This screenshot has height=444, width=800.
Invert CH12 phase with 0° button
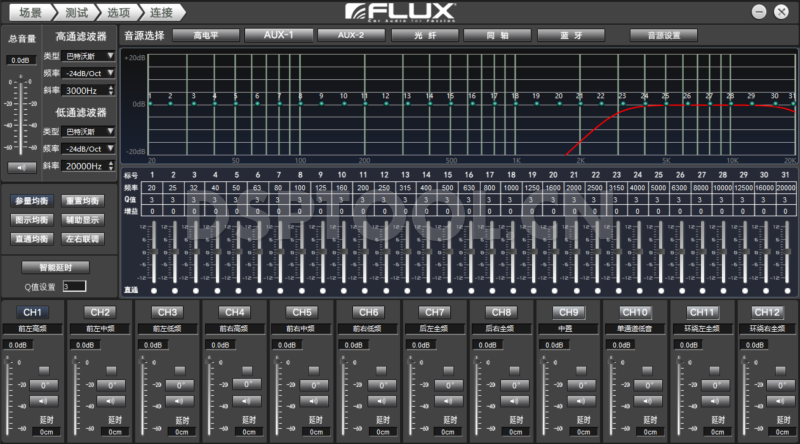click(781, 385)
